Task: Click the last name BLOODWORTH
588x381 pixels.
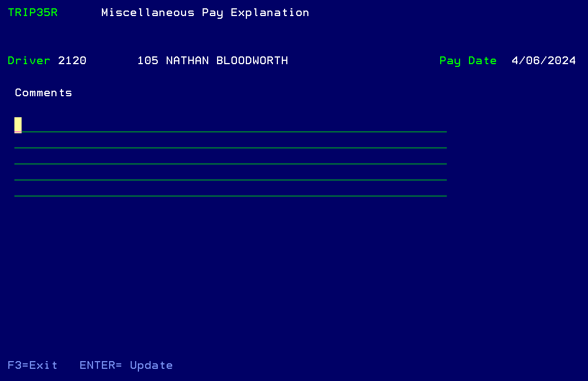Action: (252, 61)
